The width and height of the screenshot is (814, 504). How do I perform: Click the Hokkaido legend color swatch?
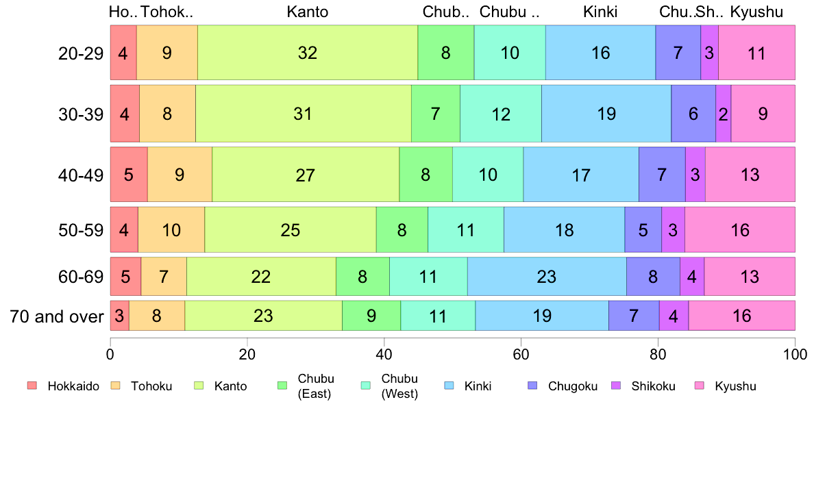click(32, 386)
